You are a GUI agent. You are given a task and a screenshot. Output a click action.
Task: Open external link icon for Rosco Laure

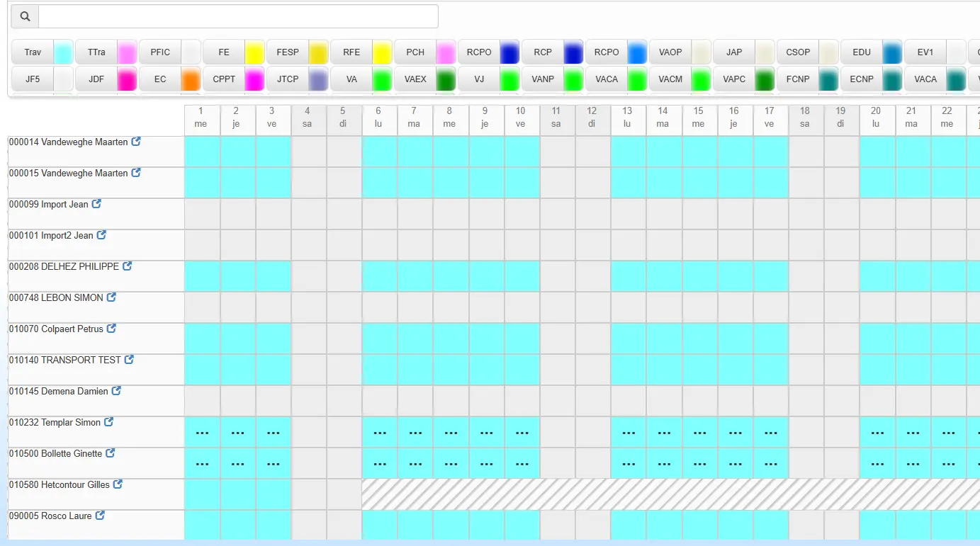coord(100,516)
